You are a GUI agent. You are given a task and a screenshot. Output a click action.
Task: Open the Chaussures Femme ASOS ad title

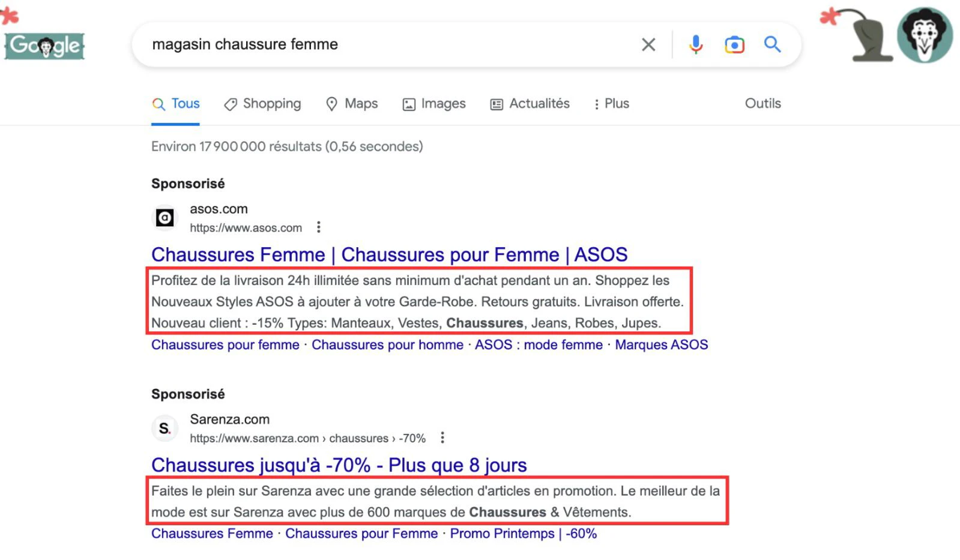[x=390, y=254]
